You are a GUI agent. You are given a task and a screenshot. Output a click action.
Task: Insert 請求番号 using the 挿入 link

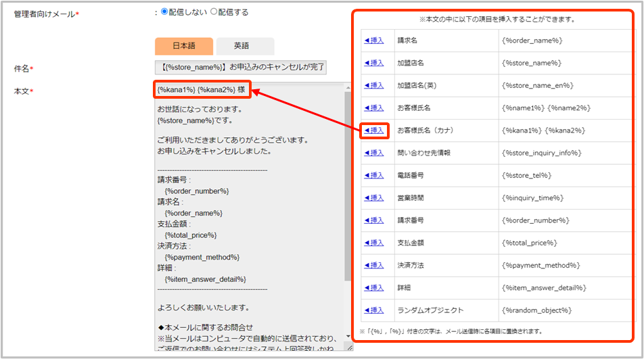[x=374, y=220]
